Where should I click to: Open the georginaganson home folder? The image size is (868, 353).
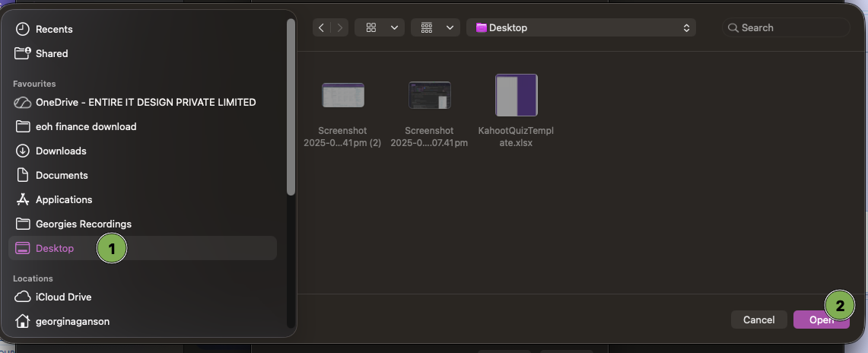pyautogui.click(x=72, y=321)
